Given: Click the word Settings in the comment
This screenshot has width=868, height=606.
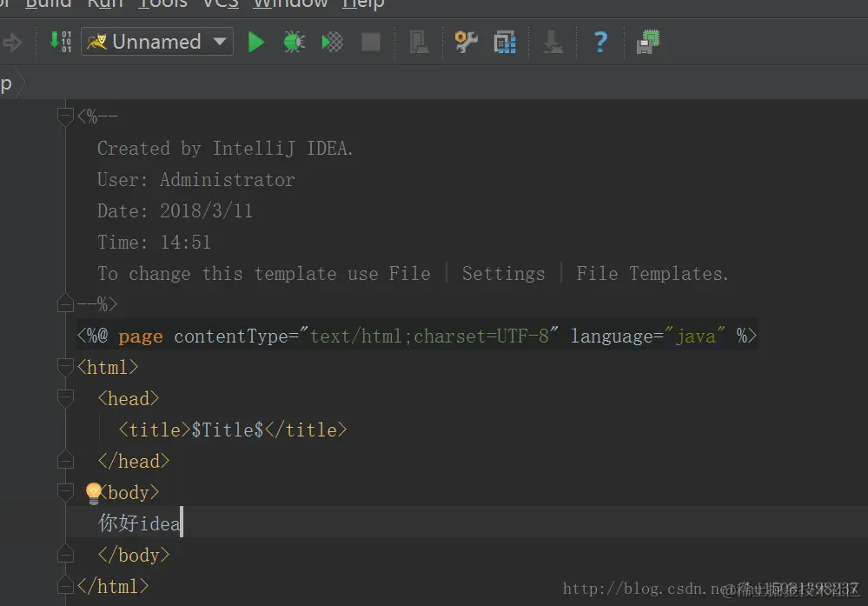Looking at the screenshot, I should click(x=503, y=274).
